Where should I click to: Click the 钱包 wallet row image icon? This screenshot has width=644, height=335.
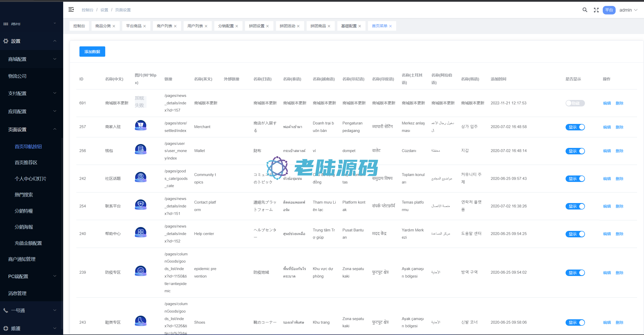(x=141, y=149)
